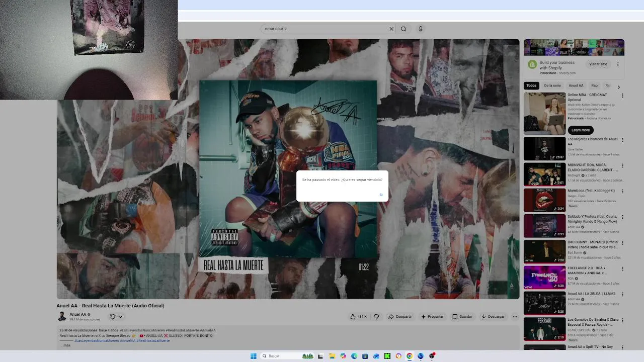The height and width of the screenshot is (362, 644).
Task: Clear the search box with the X icon
Action: pyautogui.click(x=391, y=29)
